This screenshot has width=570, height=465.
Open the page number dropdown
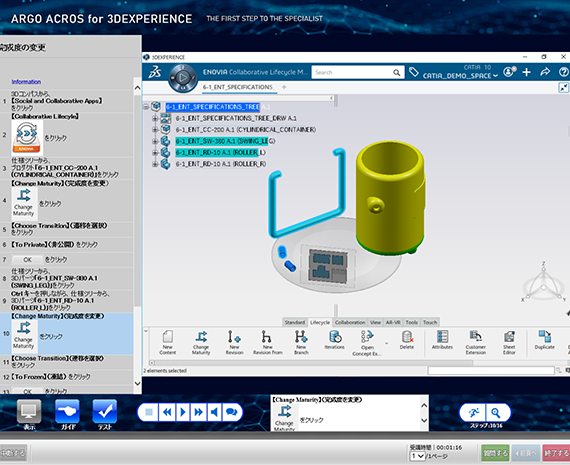[x=417, y=456]
